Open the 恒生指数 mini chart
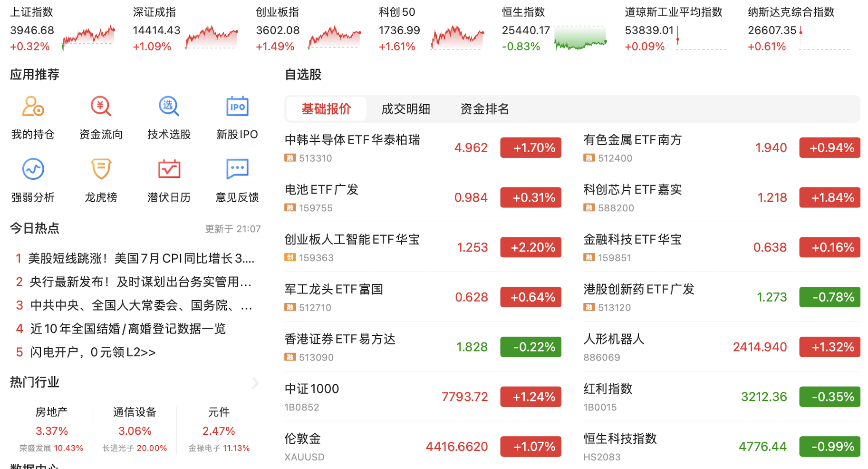Image resolution: width=868 pixels, height=469 pixels. point(580,38)
